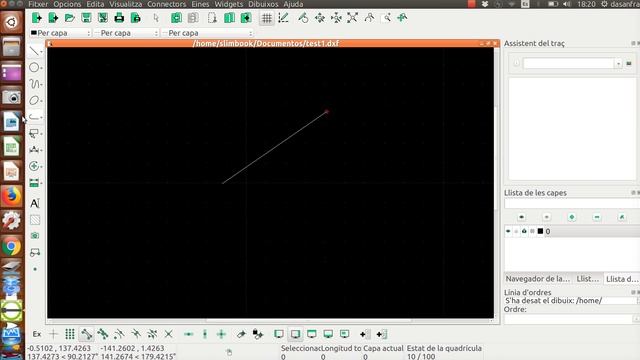Switch to the 'Llista d...' tab
The image size is (640, 360).
click(621, 279)
